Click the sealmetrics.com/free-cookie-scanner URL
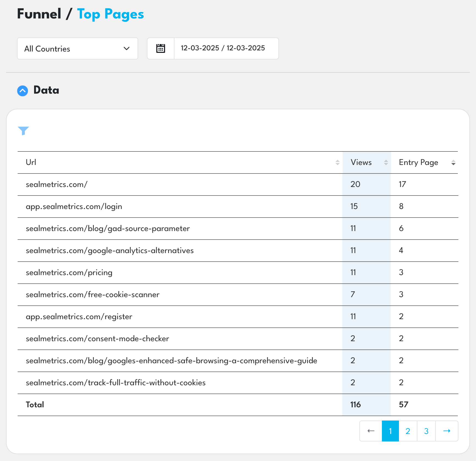 (92, 295)
